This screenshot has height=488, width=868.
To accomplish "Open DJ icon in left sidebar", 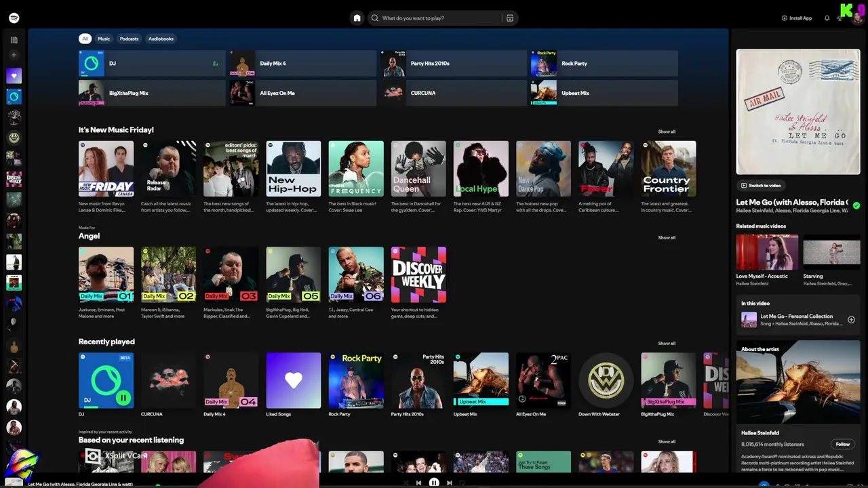I will click(14, 97).
